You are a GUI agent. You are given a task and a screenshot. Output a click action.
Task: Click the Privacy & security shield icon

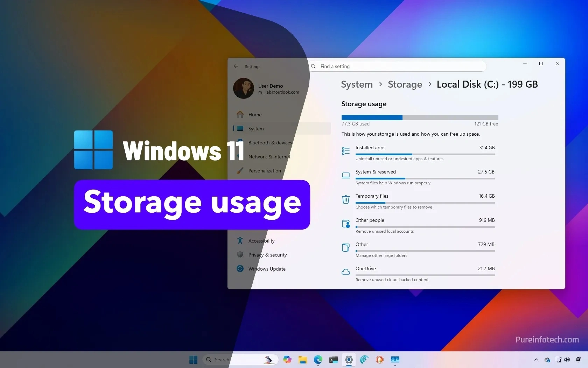click(240, 254)
